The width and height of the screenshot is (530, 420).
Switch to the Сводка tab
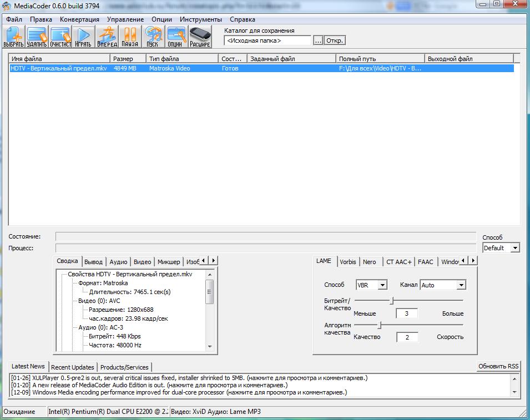[x=67, y=261]
